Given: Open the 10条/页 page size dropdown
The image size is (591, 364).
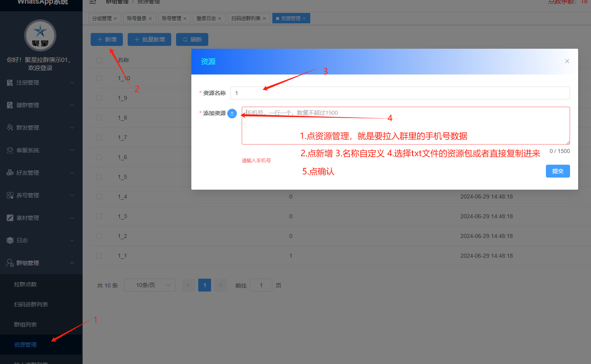Looking at the screenshot, I should tap(149, 285).
